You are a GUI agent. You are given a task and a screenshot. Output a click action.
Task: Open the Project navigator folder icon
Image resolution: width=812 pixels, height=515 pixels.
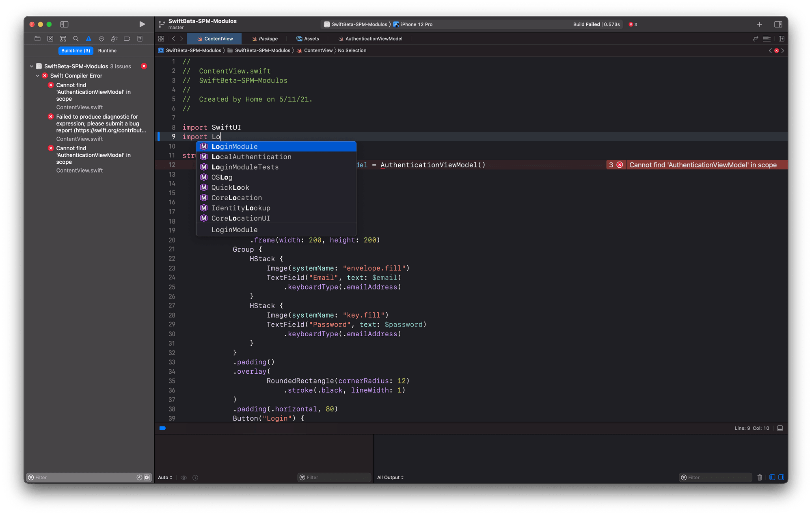(37, 39)
